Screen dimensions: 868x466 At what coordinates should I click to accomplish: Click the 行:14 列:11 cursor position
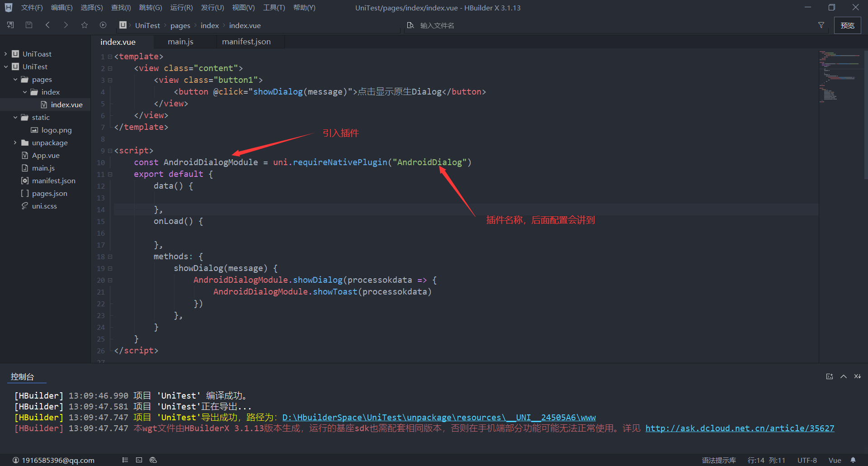(x=766, y=460)
